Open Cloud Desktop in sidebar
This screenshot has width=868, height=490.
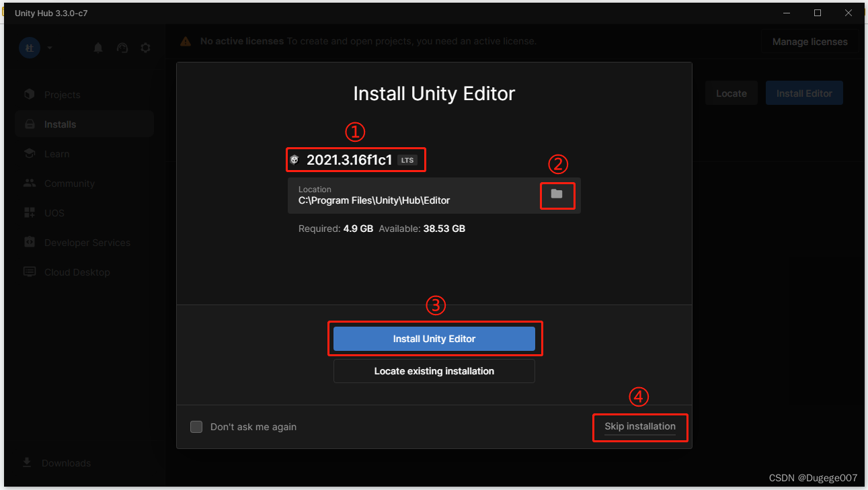85,272
